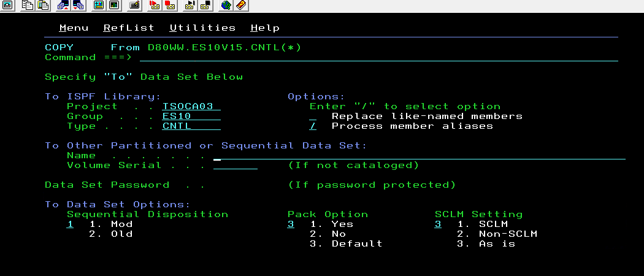Click the '1. Yes' pack option

click(331, 224)
